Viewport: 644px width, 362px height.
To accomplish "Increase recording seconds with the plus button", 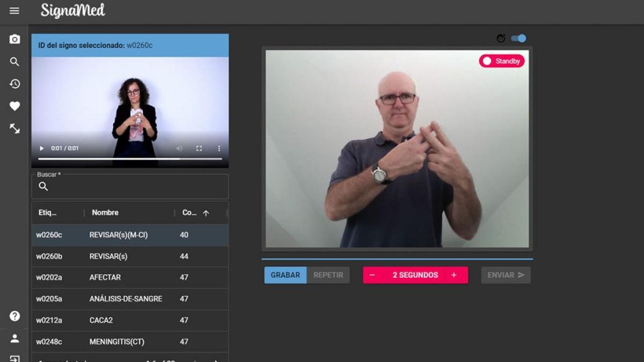I will (x=453, y=275).
